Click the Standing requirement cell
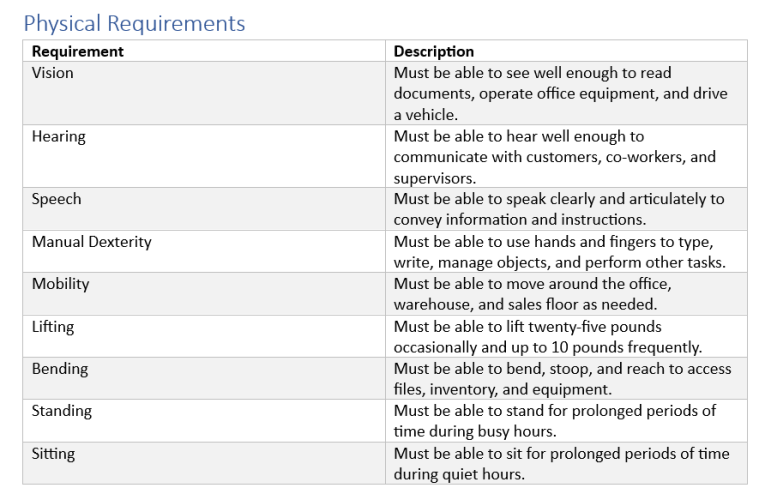Image resolution: width=765 pixels, height=500 pixels. [204, 421]
